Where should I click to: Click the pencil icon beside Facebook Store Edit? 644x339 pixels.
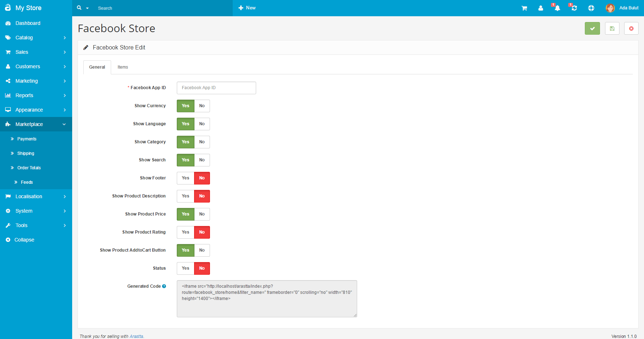(86, 48)
